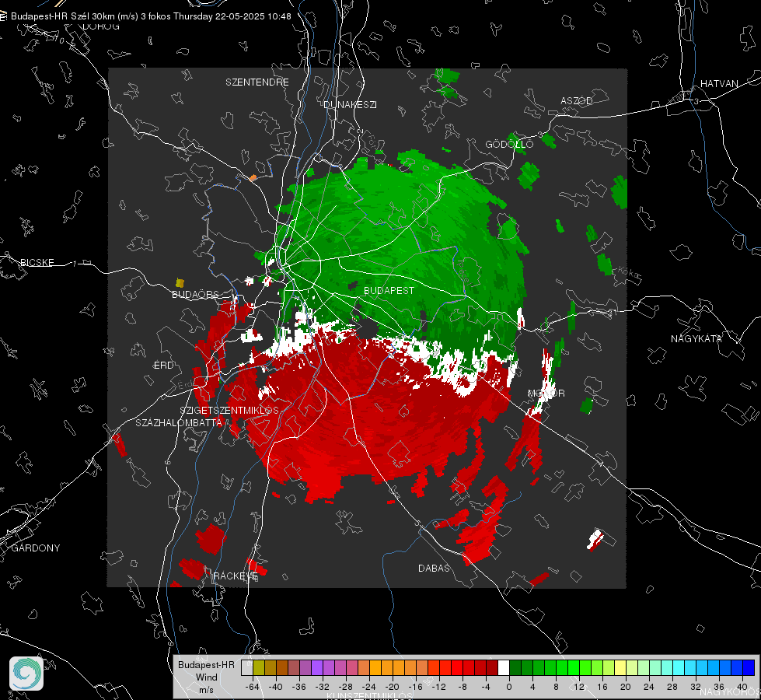
Task: Click the ÉRD town label
Action: (163, 366)
